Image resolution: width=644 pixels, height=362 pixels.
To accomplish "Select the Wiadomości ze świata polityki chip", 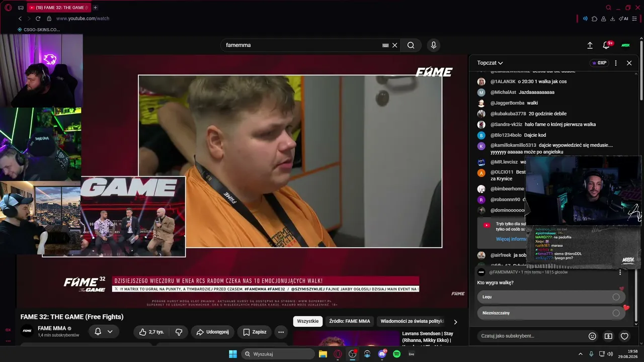I will pyautogui.click(x=412, y=321).
